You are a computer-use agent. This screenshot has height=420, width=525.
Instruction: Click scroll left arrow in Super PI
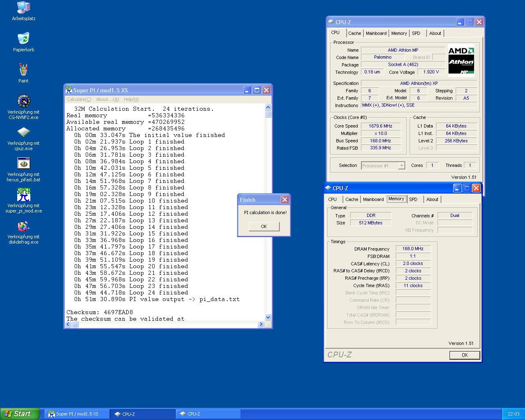click(68, 324)
